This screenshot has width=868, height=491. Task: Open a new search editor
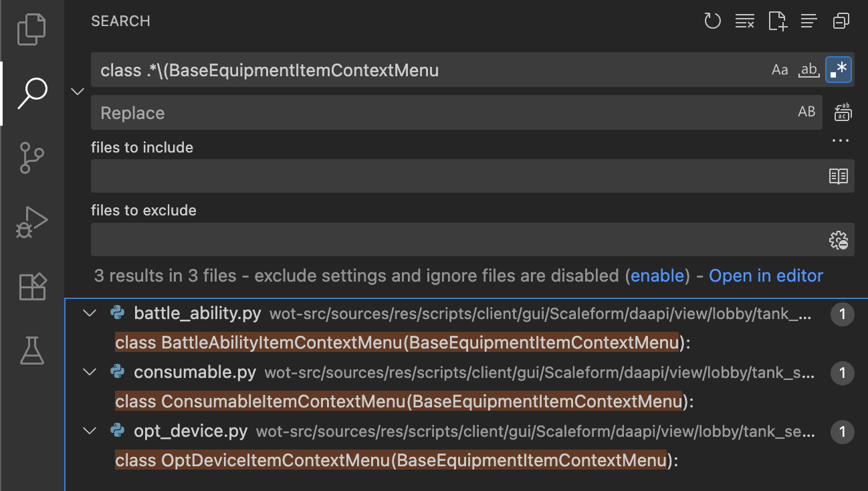[x=777, y=21]
